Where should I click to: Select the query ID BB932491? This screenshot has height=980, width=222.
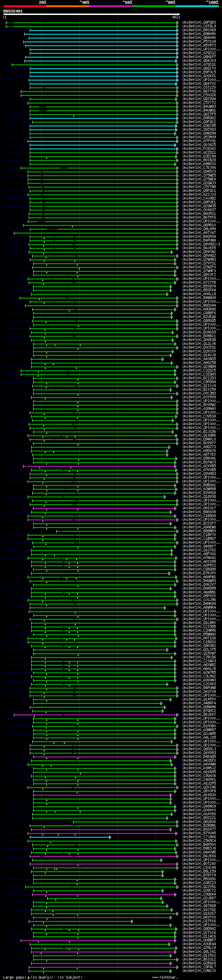point(13,11)
